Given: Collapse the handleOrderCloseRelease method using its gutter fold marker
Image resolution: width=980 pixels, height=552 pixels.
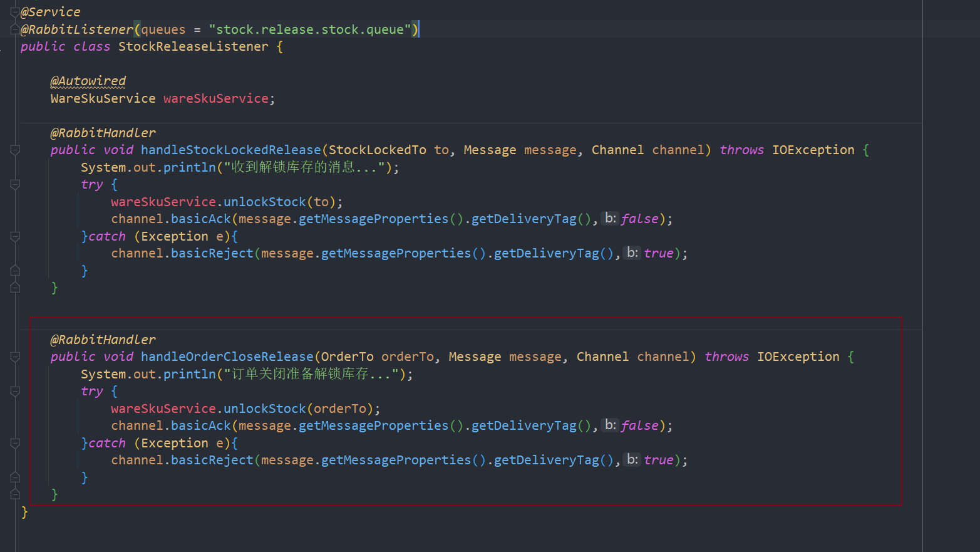Looking at the screenshot, I should pyautogui.click(x=15, y=357).
